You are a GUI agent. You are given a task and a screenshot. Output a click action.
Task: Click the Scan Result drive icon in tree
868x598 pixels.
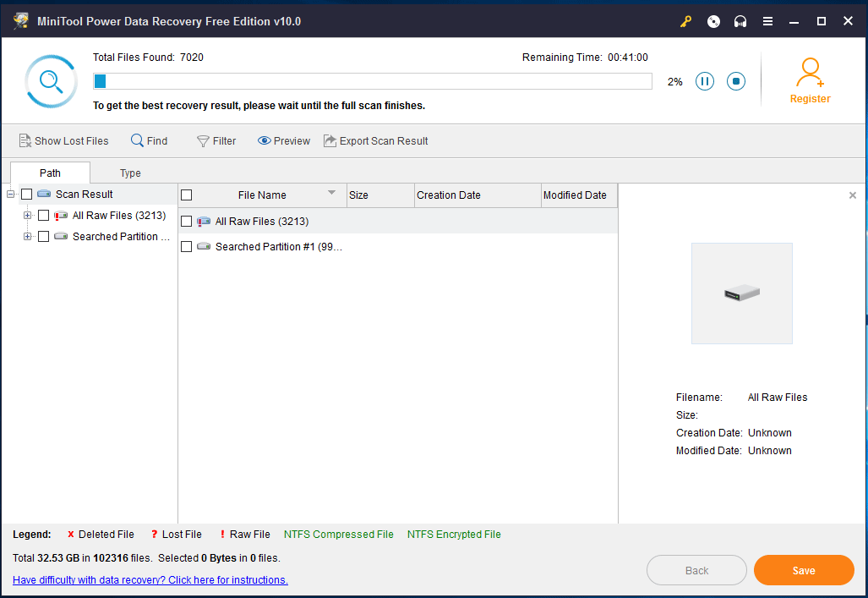(x=44, y=194)
